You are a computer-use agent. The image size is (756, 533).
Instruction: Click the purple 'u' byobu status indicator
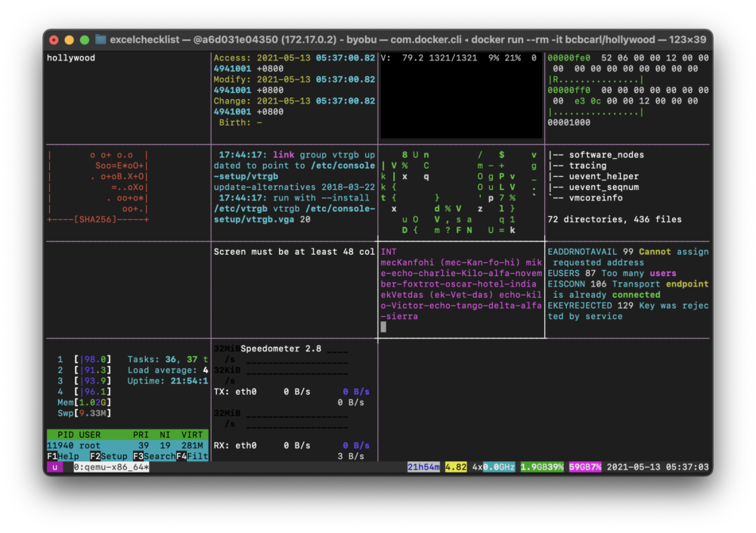coord(55,467)
